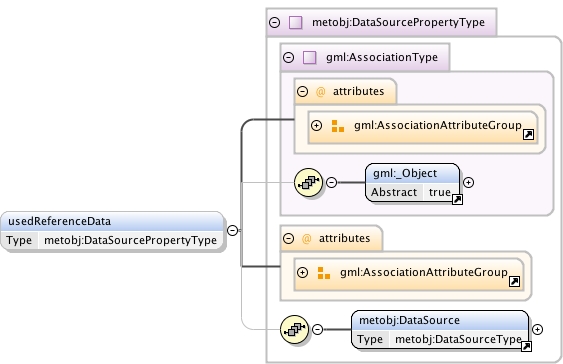Select type value of usedReferenceData

tap(130, 240)
